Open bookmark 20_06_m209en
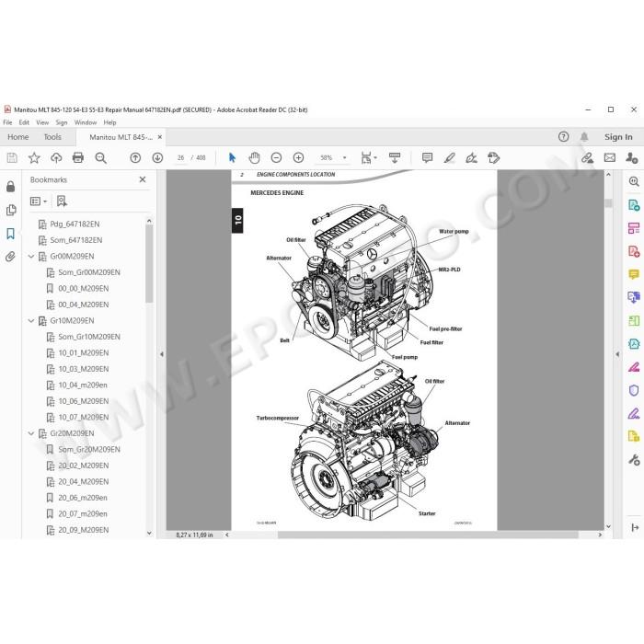Viewport: 644px width, 644px height. point(83,498)
